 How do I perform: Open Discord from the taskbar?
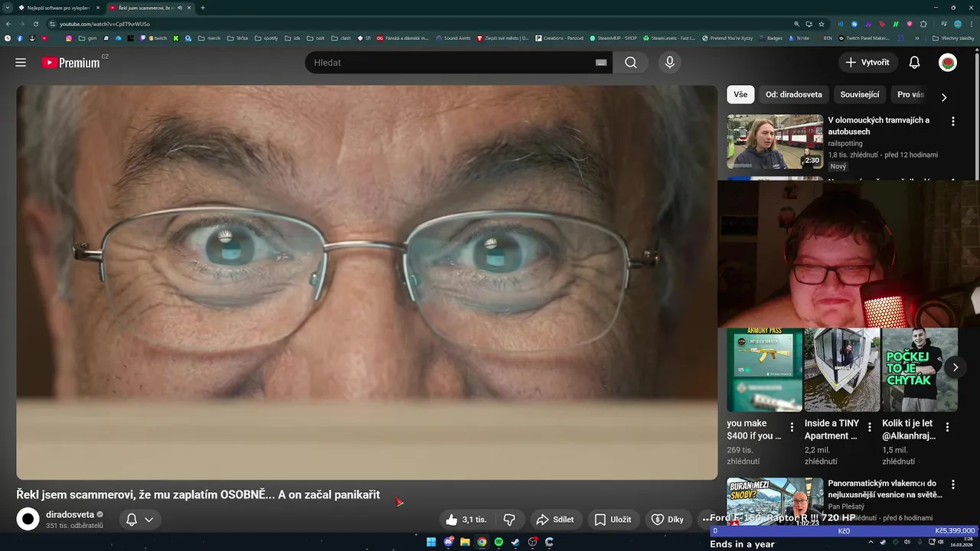coord(448,542)
